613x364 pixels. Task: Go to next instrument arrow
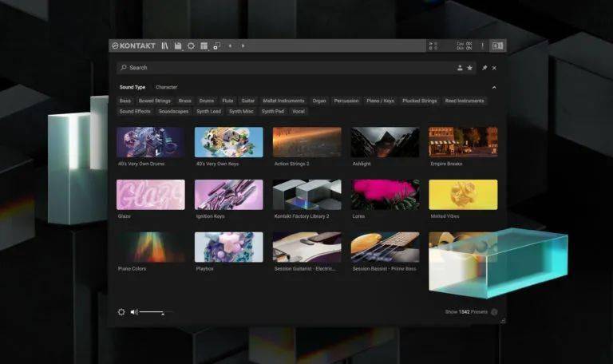click(x=243, y=45)
